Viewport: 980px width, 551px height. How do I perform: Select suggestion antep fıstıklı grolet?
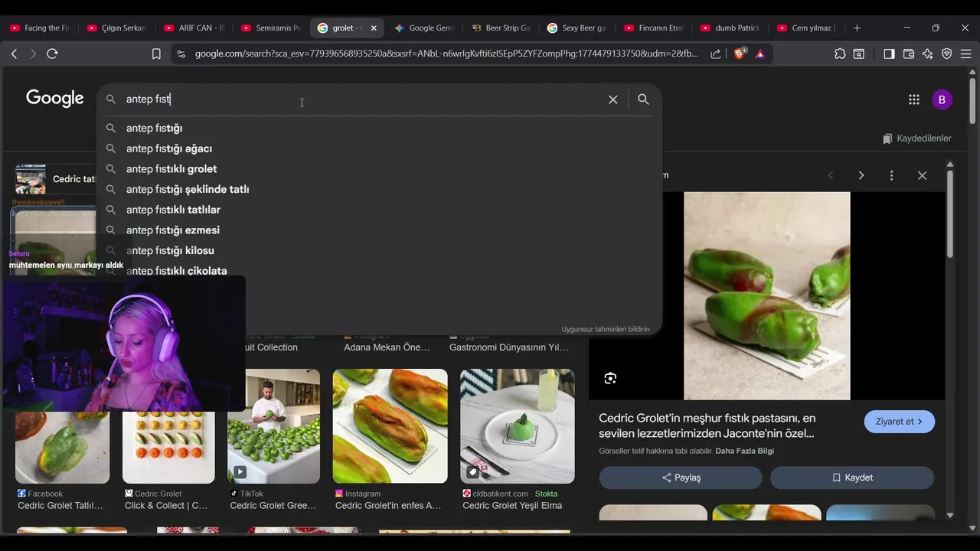tap(379, 169)
